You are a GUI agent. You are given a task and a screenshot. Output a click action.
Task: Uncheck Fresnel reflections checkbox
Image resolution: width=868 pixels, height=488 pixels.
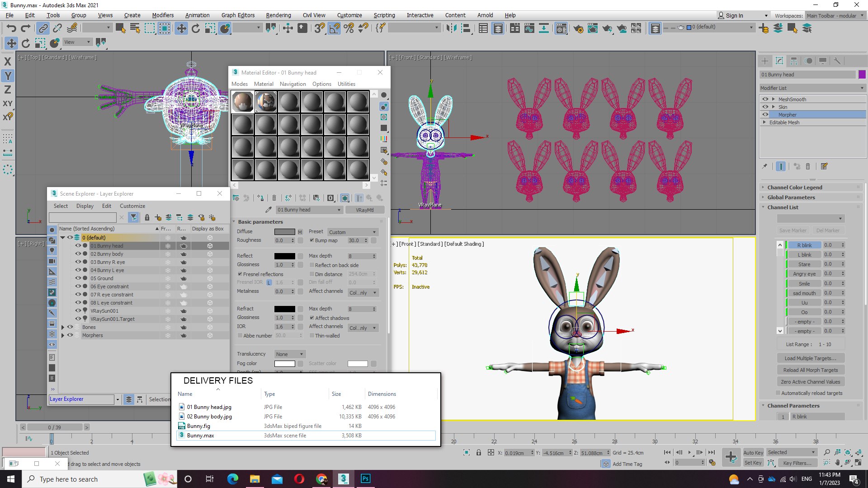click(240, 274)
